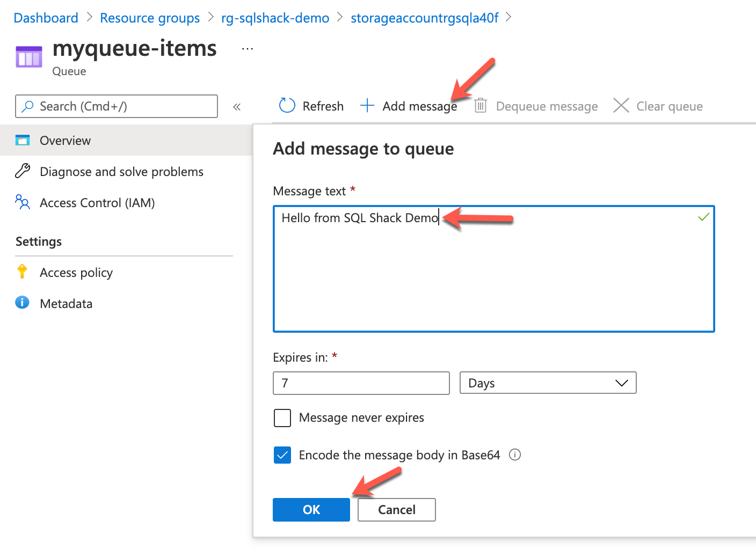The width and height of the screenshot is (756, 557).
Task: Go to Access Control (IAM)
Action: point(97,203)
